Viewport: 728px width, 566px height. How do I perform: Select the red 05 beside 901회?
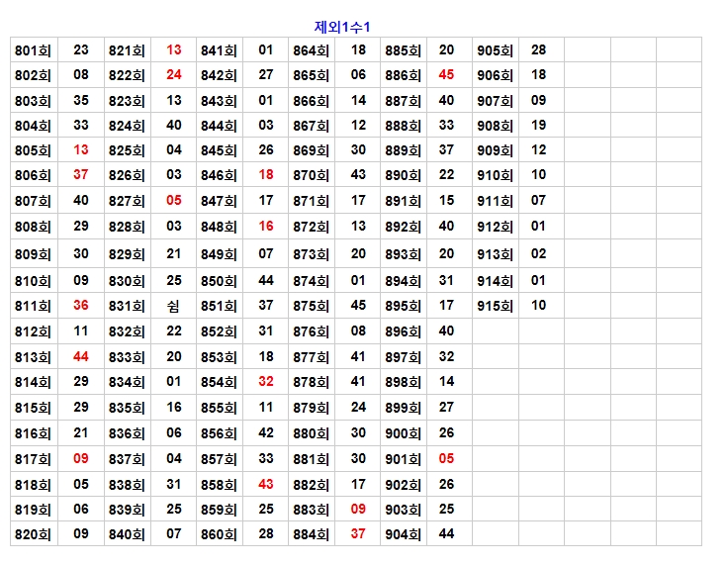[x=446, y=459]
